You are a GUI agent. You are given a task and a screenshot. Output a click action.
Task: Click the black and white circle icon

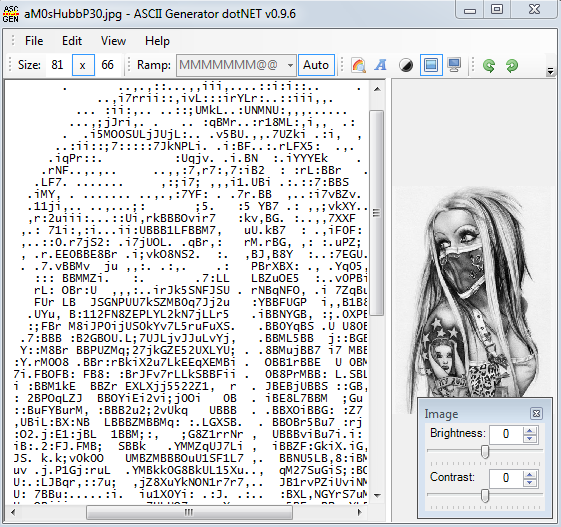(406, 65)
